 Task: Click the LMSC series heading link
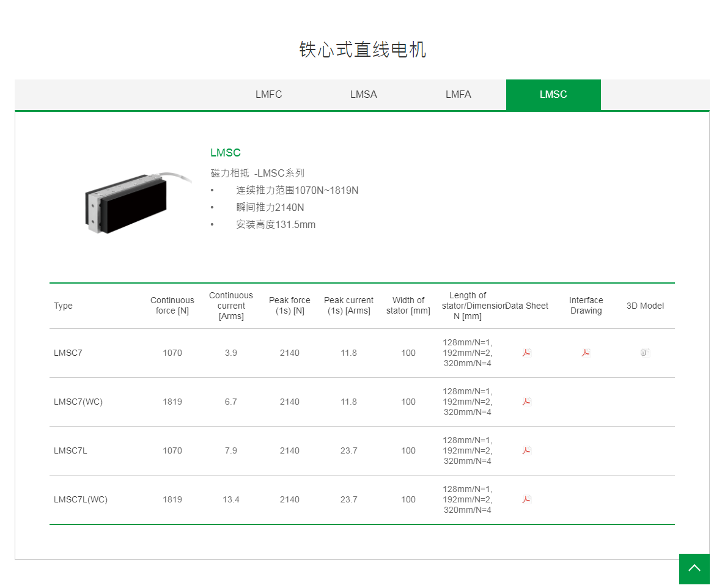click(225, 153)
